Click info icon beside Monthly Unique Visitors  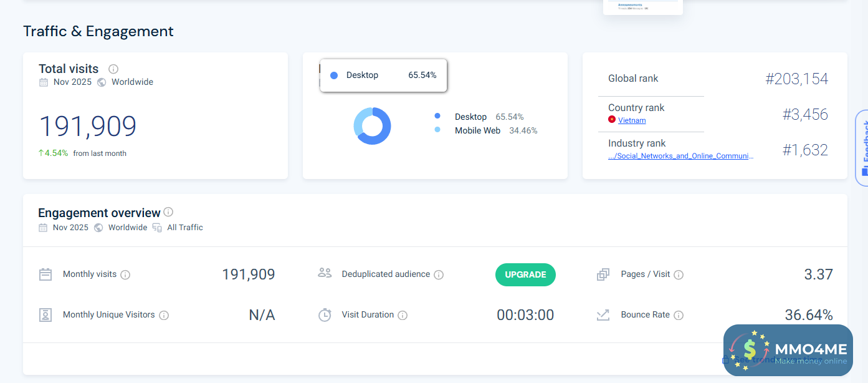pos(164,315)
